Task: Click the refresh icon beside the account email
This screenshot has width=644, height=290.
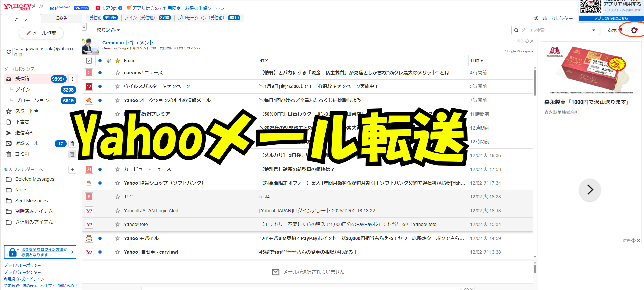Action: pyautogui.click(x=9, y=52)
